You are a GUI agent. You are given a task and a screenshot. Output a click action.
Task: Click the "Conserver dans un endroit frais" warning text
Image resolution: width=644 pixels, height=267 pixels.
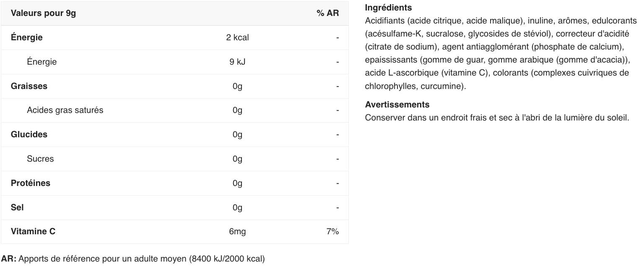pyautogui.click(x=497, y=118)
